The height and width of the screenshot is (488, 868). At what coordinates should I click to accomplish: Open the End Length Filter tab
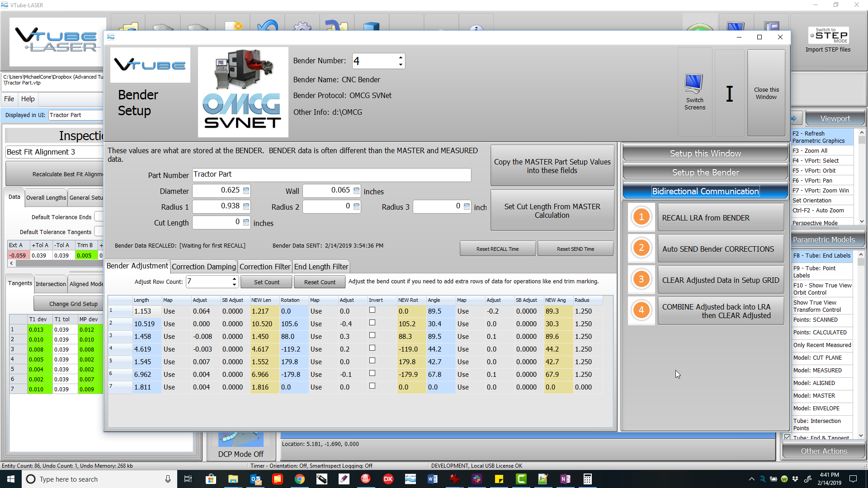321,267
